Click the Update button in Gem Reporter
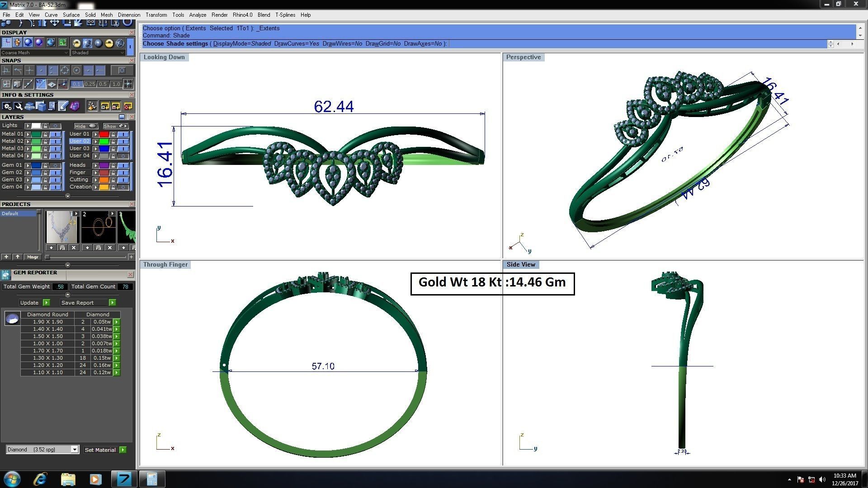The height and width of the screenshot is (488, 868). [x=34, y=303]
